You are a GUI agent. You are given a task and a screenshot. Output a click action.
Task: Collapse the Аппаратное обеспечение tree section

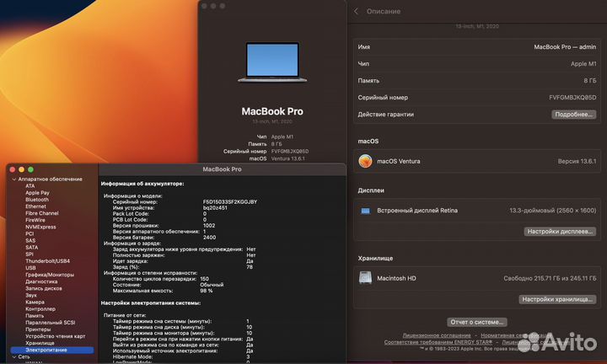pyautogui.click(x=14, y=179)
